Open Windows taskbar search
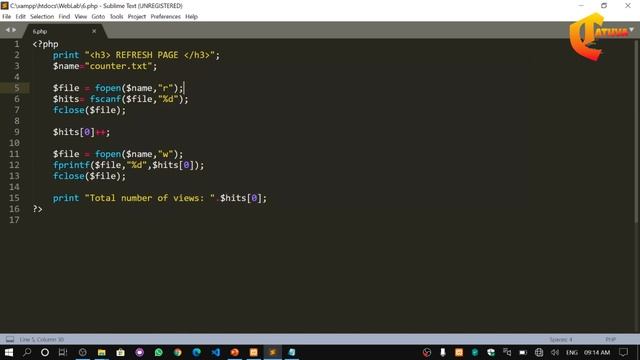640x360 pixels. pos(27,352)
